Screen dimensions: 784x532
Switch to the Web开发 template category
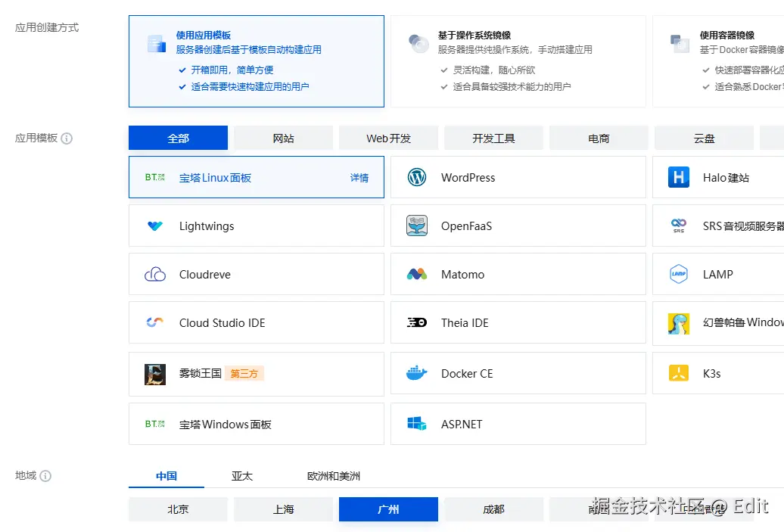click(388, 138)
